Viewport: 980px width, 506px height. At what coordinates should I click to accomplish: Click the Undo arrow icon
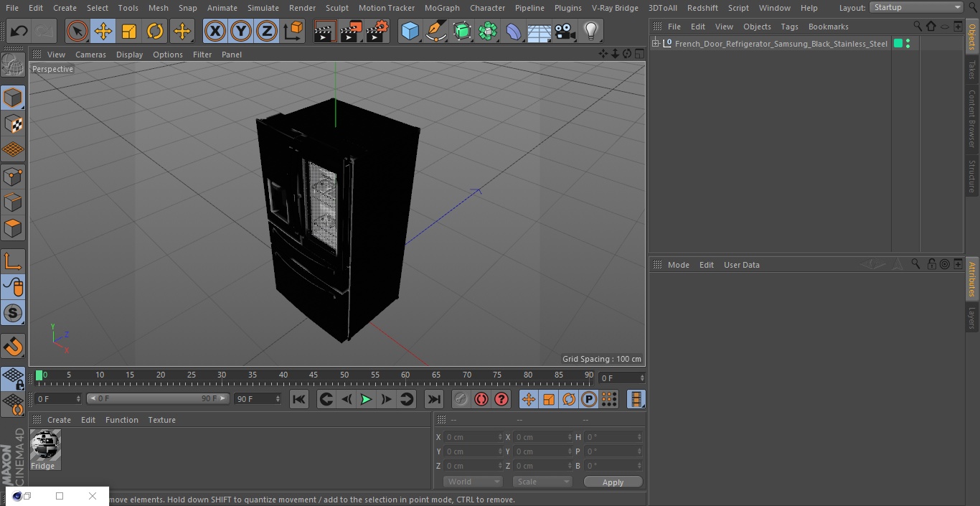click(19, 31)
